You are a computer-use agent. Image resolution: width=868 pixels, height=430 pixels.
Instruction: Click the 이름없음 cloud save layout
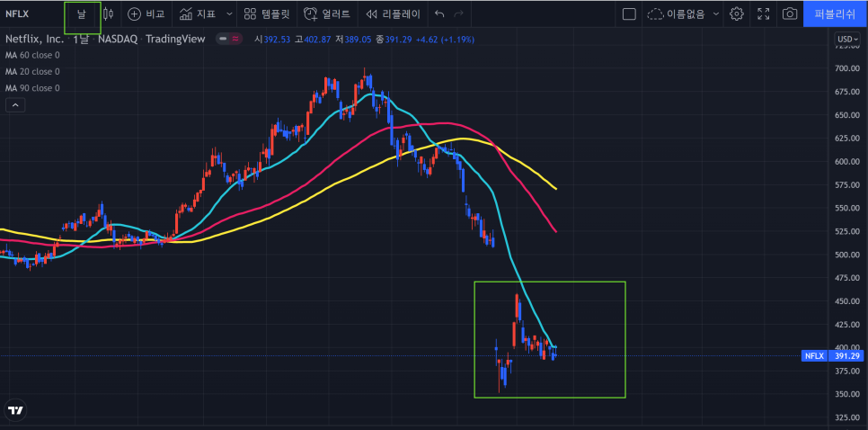pyautogui.click(x=676, y=14)
